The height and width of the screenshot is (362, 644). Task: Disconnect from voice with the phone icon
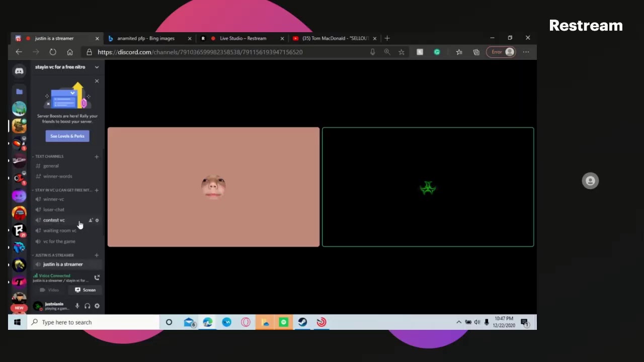[x=97, y=277]
